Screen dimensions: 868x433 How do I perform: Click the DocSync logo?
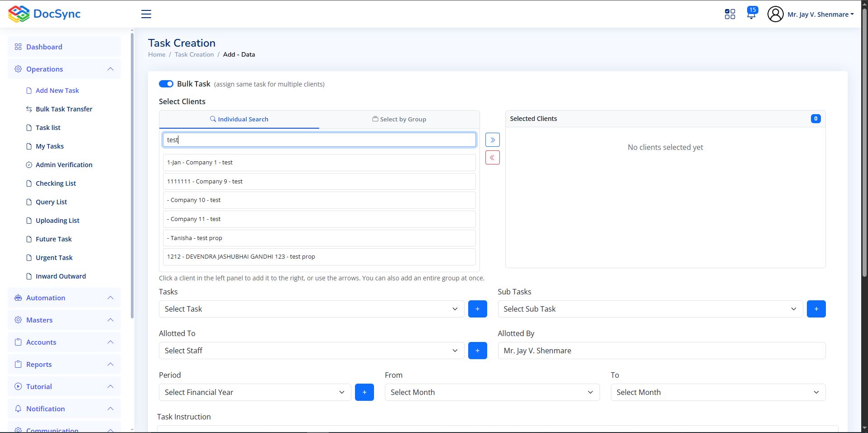click(x=44, y=14)
